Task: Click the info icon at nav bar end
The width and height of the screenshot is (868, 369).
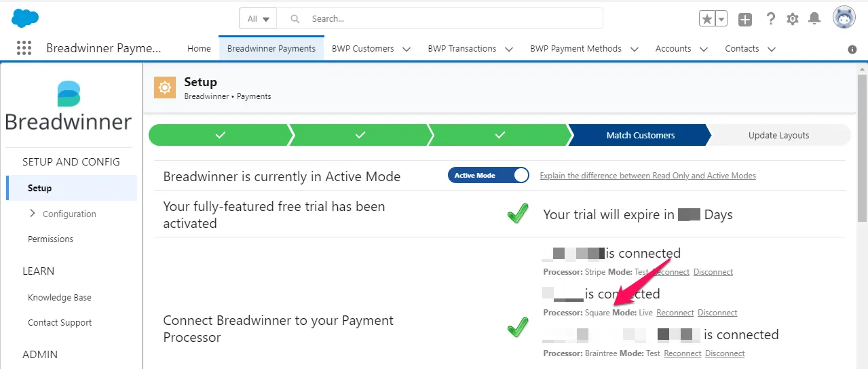Action: (x=852, y=50)
